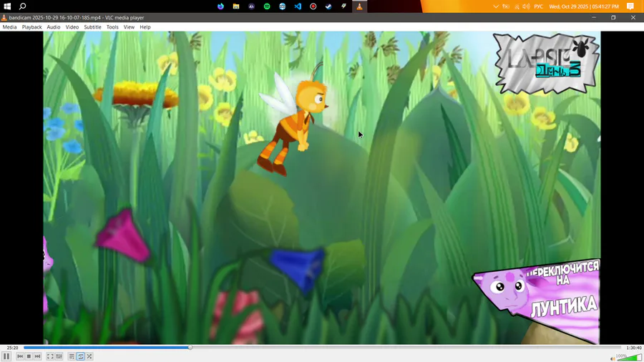
Task: Restore down the VLC window
Action: (x=613, y=18)
